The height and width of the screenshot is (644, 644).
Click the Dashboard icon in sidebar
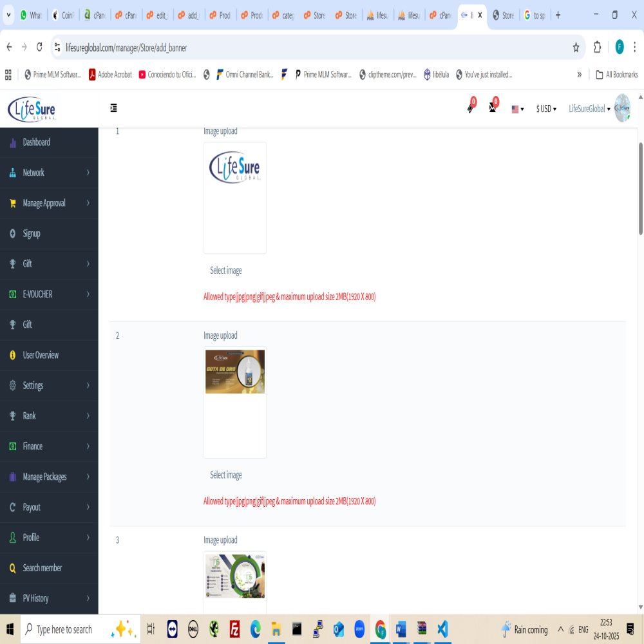tap(13, 142)
